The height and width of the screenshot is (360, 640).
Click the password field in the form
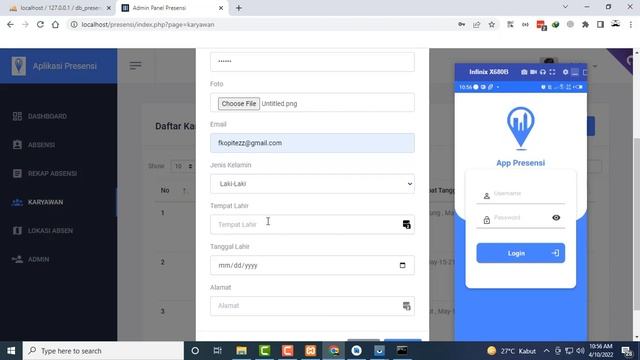(x=312, y=62)
